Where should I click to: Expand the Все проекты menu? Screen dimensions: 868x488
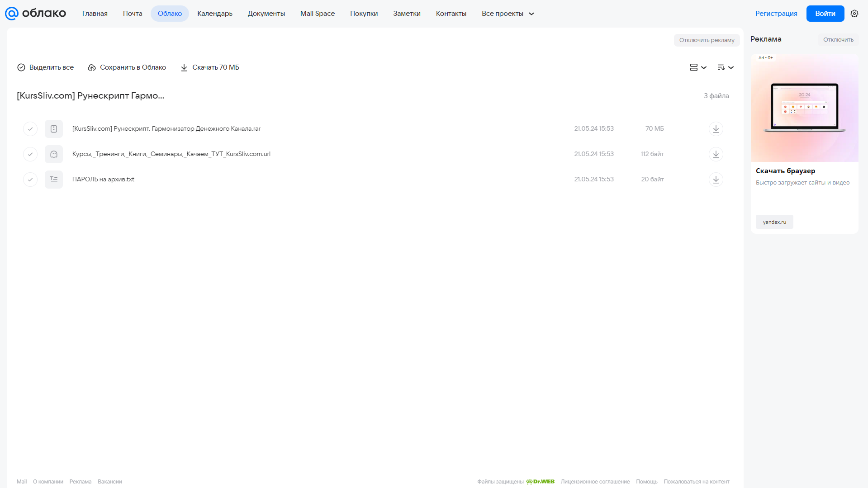[508, 14]
